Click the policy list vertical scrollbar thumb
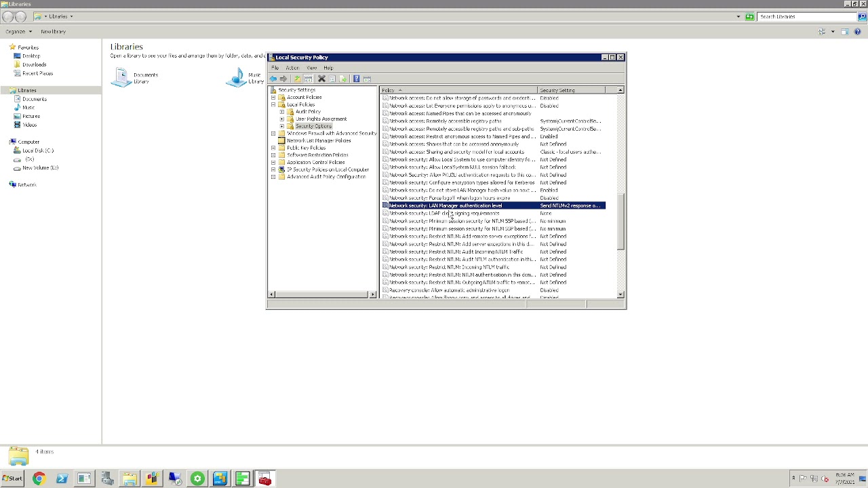 pos(620,220)
